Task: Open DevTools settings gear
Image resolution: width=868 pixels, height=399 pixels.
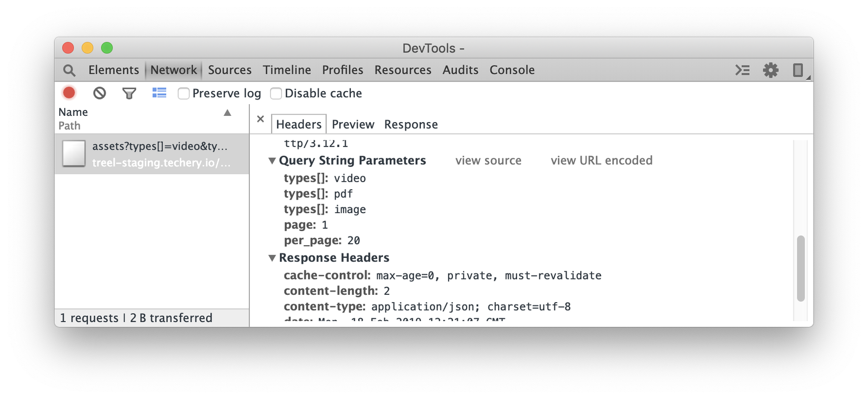Action: [x=771, y=70]
